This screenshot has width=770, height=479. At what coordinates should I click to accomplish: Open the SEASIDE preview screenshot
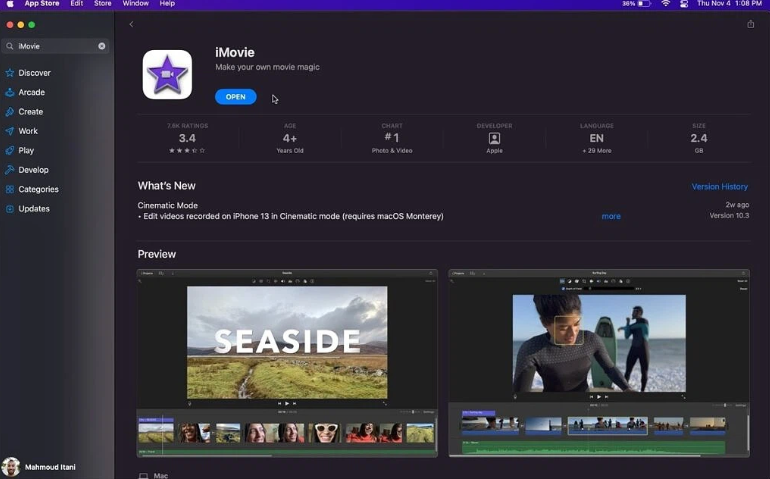(x=287, y=363)
